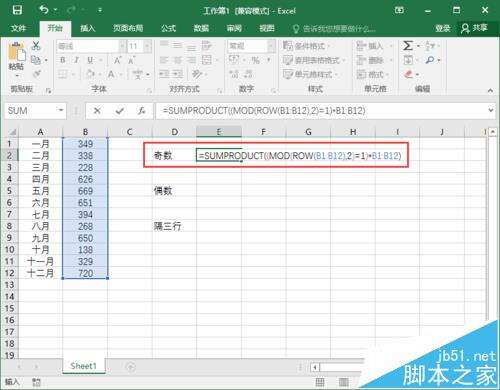Click cell D5 labeled 偶数

click(x=174, y=191)
